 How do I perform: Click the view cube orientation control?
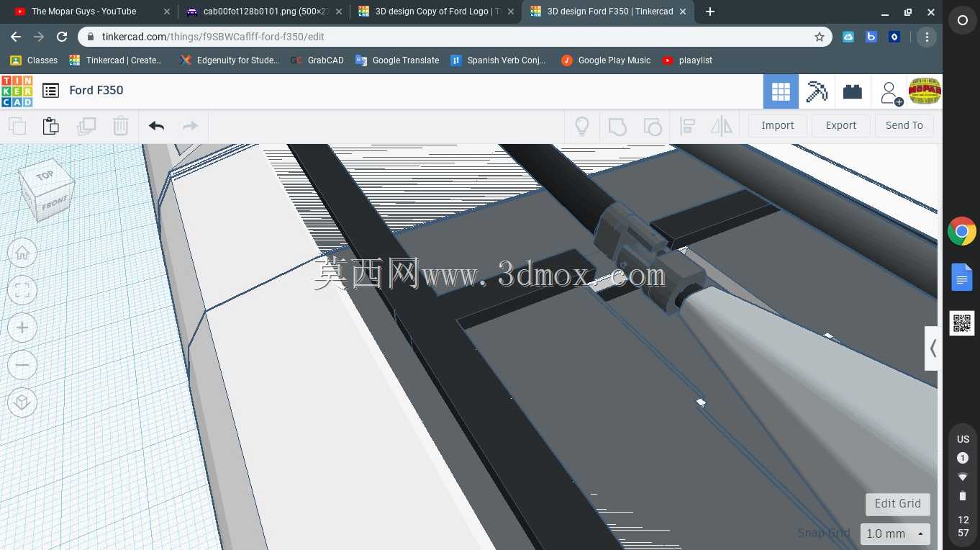pyautogui.click(x=45, y=189)
